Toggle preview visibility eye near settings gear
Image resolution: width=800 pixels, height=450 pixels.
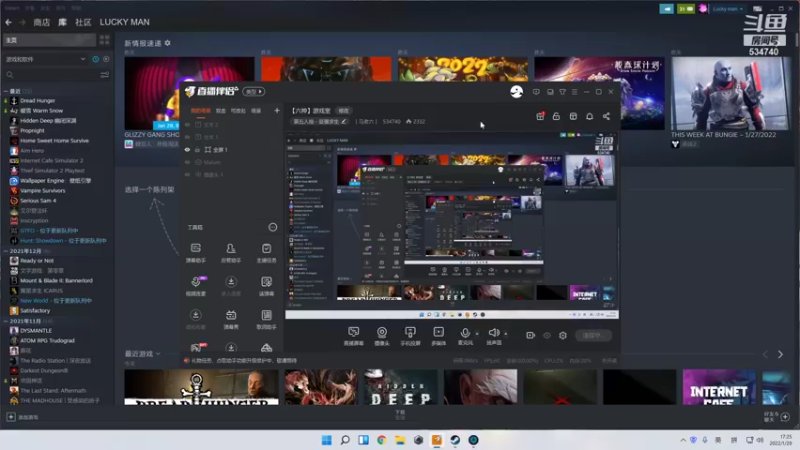coord(547,335)
